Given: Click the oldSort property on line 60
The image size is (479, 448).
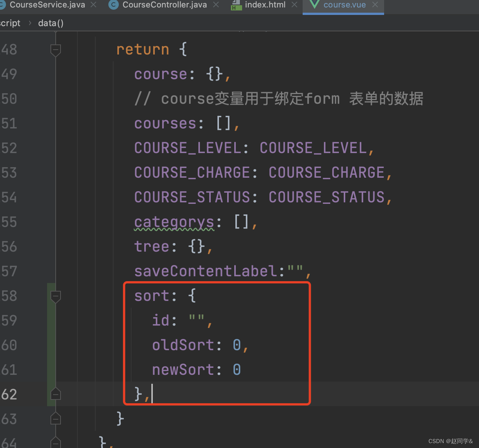Looking at the screenshot, I should (x=183, y=345).
